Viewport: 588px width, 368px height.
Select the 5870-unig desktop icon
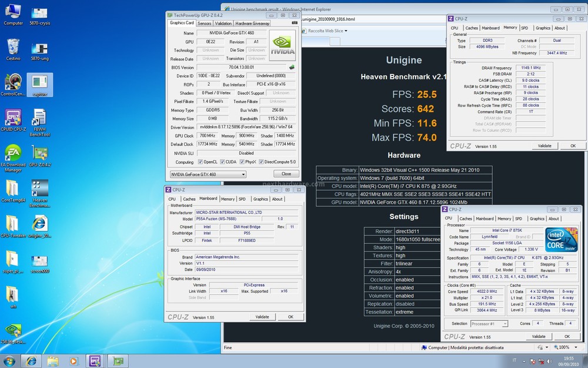coord(40,51)
